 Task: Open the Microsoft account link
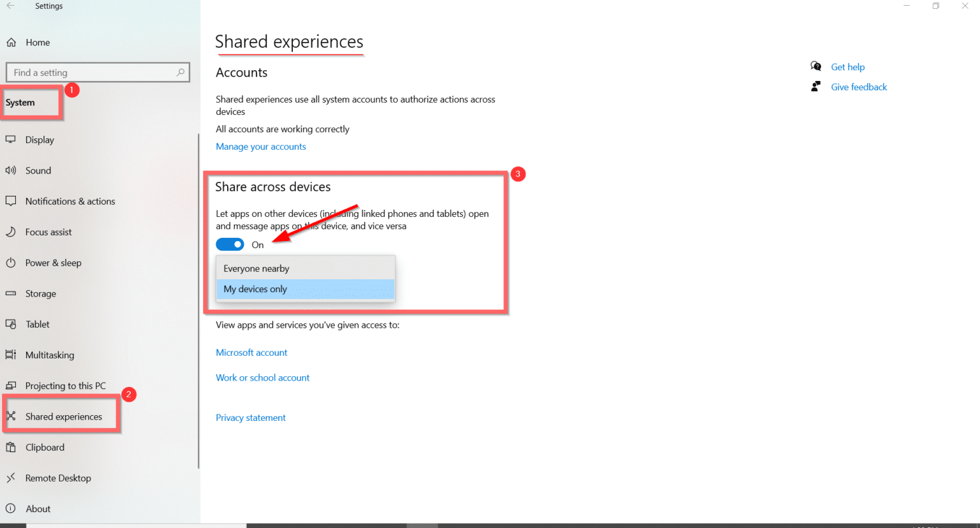[251, 352]
